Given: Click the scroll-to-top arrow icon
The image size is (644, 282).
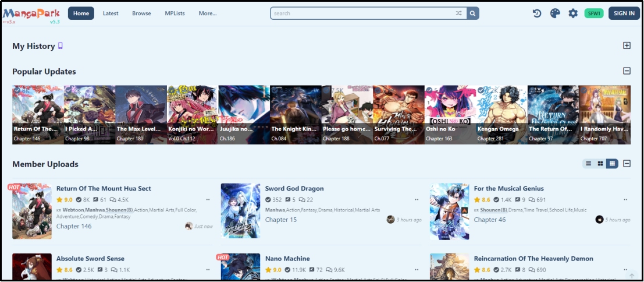Looking at the screenshot, I should [x=632, y=276].
